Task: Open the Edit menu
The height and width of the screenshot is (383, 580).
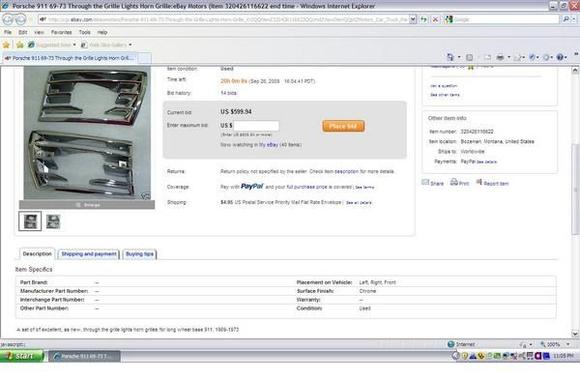Action: pos(23,33)
